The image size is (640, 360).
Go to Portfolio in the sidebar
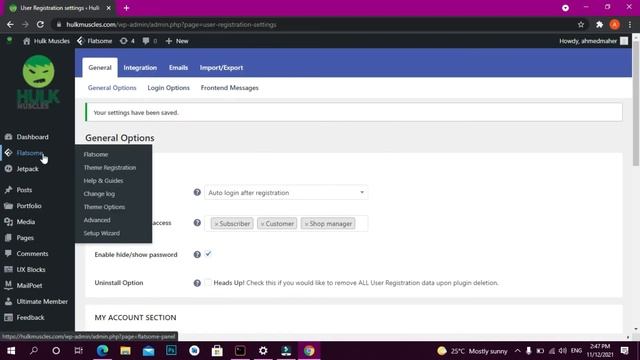29,206
